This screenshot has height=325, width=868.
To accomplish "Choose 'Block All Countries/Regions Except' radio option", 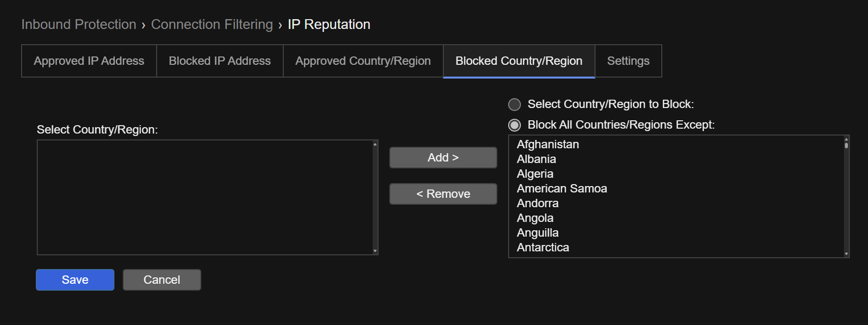I will coord(515,125).
